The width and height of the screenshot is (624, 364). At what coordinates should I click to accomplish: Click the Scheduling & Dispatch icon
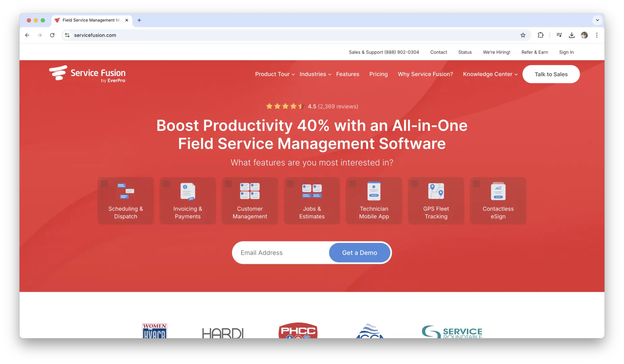pyautogui.click(x=125, y=191)
